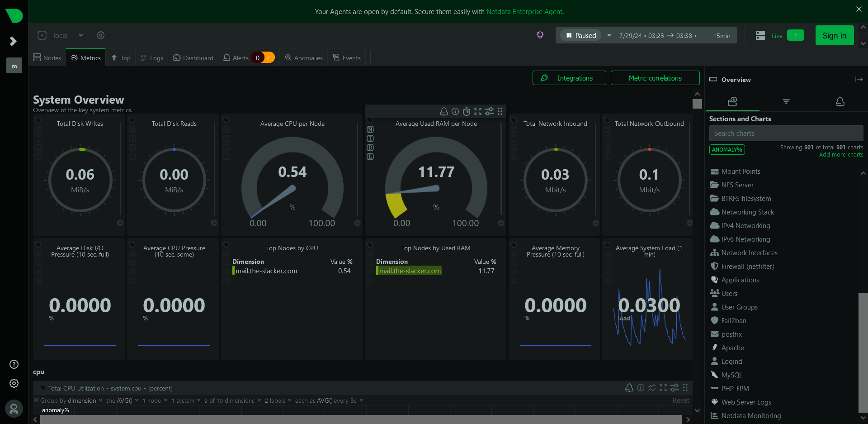Toggle the Paused playback button
Image resolution: width=868 pixels, height=424 pixels.
(581, 35)
